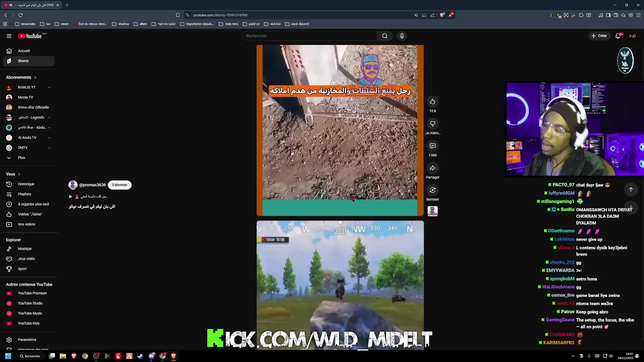Dislike the short with thumbs down
644x362 pixels.
point(432,124)
